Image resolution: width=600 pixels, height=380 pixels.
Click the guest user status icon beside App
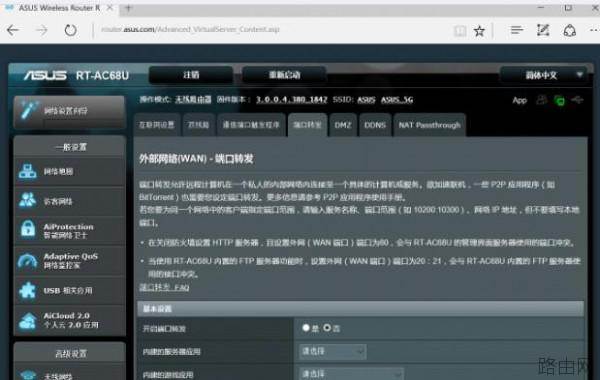[x=541, y=100]
